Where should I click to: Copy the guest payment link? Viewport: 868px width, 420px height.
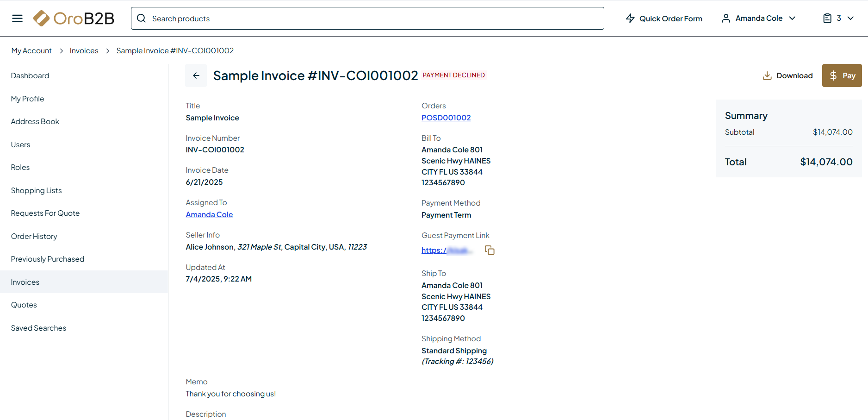pos(490,250)
